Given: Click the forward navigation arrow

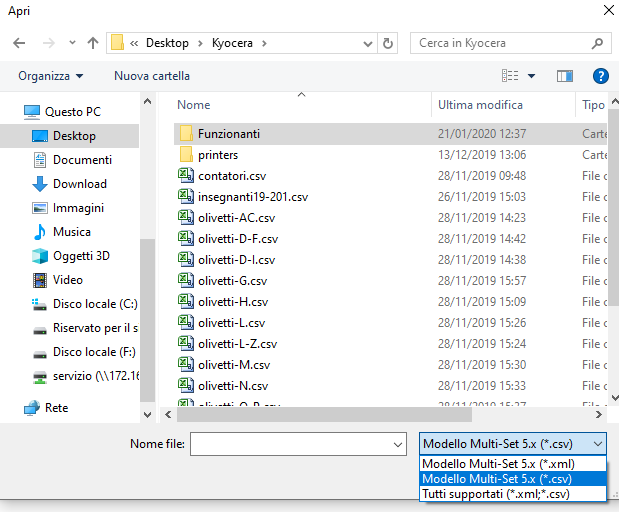Looking at the screenshot, I should click(49, 43).
